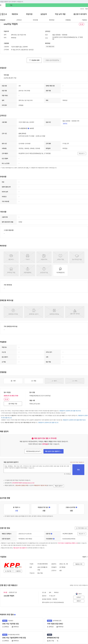
Task: Click the blue 전송 submit button
Action: point(78,470)
